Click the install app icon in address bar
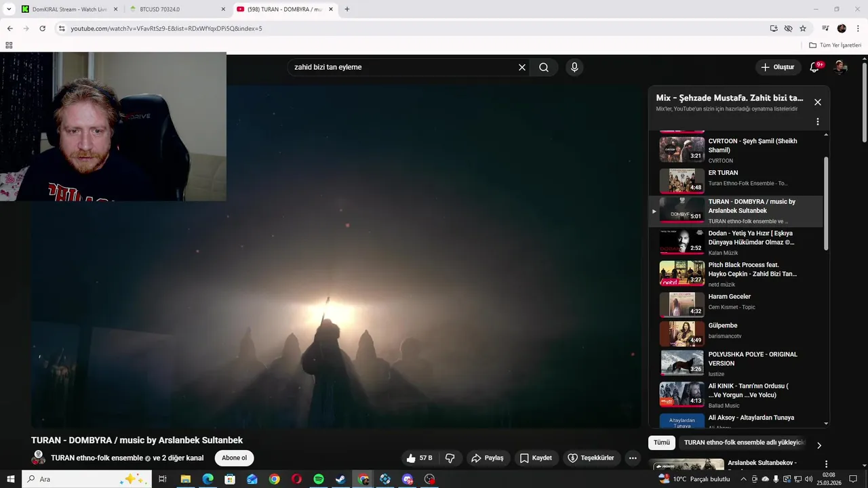Image resolution: width=868 pixels, height=488 pixels. 774,28
